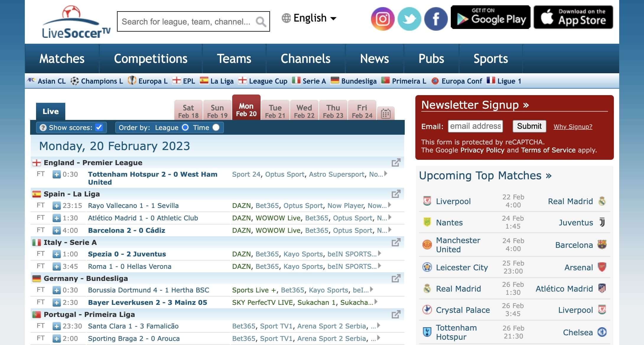Open the Premier League external link icon
The width and height of the screenshot is (644, 345).
396,163
